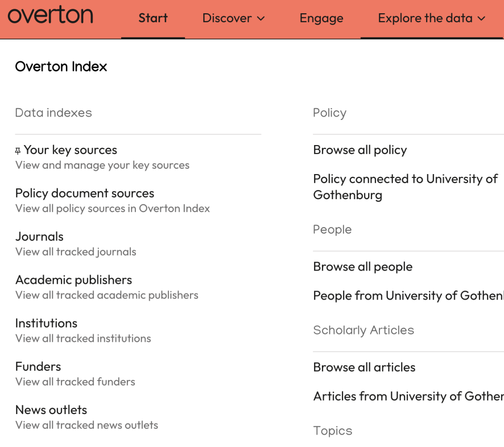The height and width of the screenshot is (447, 504).
Task: Open the Start tab
Action: (x=153, y=18)
